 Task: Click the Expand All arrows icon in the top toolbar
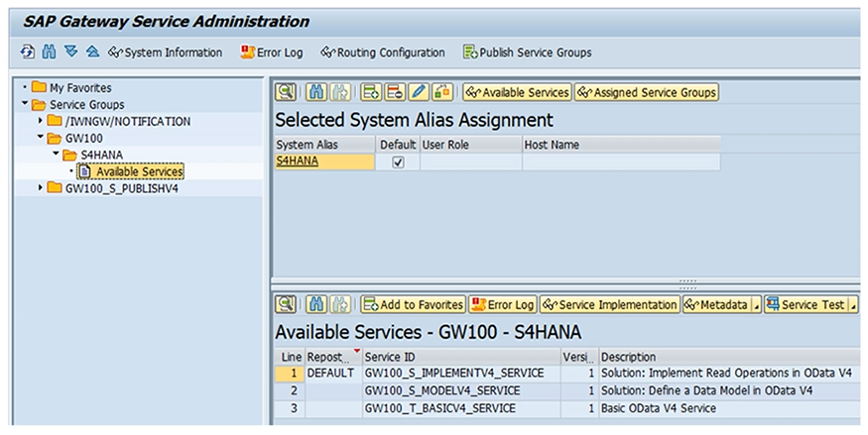pyautogui.click(x=70, y=53)
